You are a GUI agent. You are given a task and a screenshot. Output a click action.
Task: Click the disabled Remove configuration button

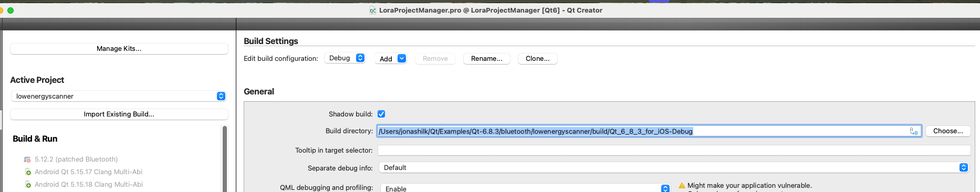coord(435,59)
